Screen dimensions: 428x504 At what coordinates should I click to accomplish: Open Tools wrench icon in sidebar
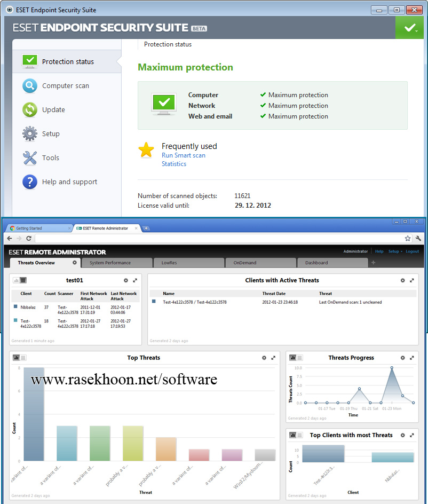(30, 158)
